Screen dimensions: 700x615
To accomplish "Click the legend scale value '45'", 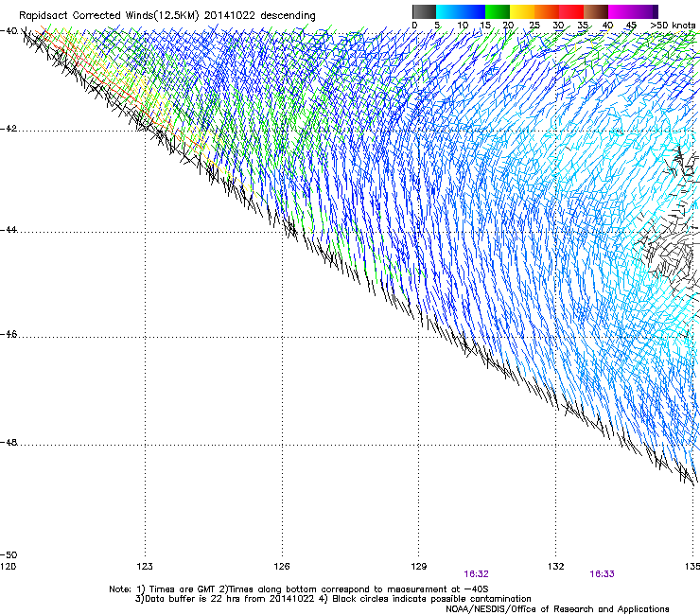I will point(631,26).
